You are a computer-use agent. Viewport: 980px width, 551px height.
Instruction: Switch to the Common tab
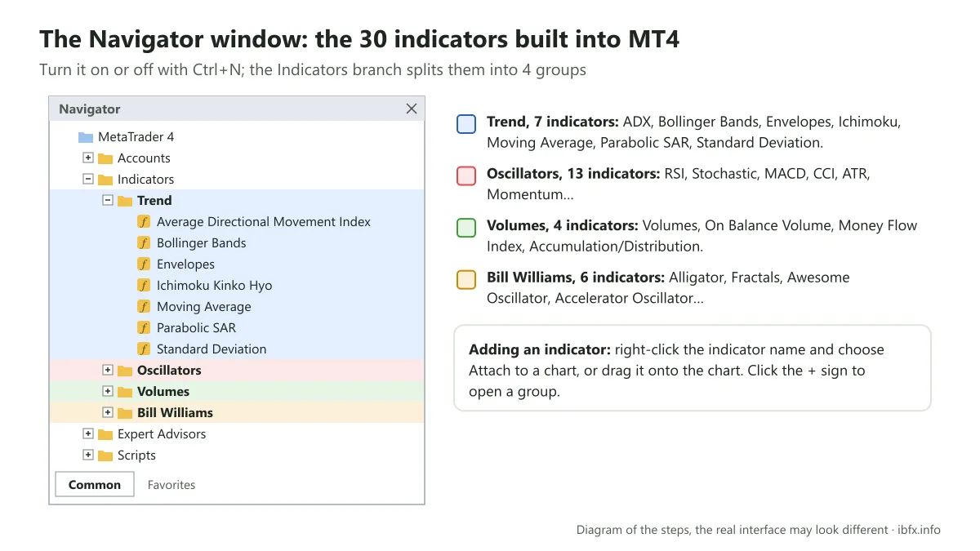click(x=95, y=484)
